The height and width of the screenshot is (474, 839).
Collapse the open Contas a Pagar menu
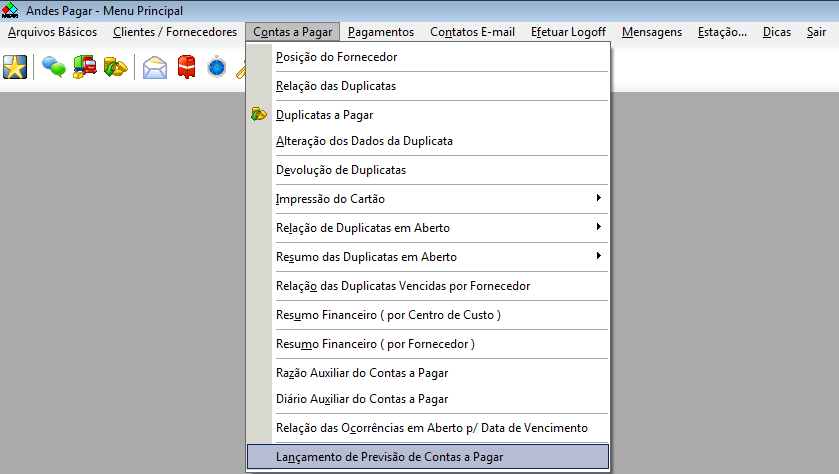[293, 32]
